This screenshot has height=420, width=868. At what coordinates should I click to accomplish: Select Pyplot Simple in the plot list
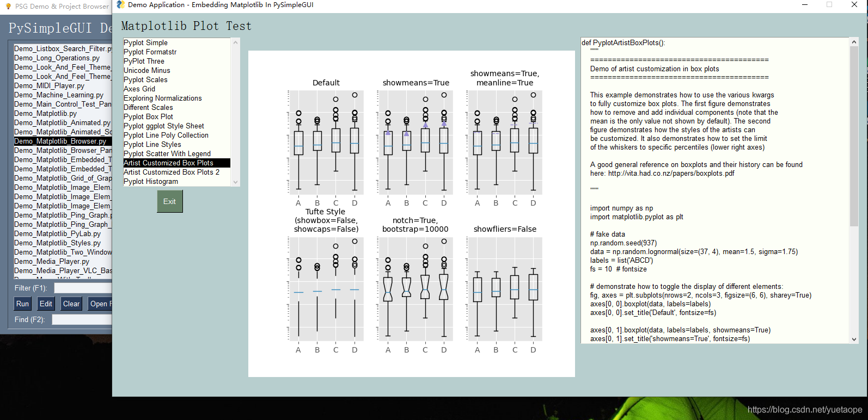tap(177, 42)
